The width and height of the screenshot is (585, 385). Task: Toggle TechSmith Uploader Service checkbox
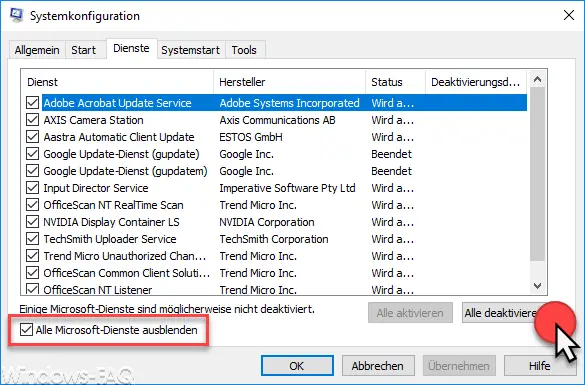32,238
